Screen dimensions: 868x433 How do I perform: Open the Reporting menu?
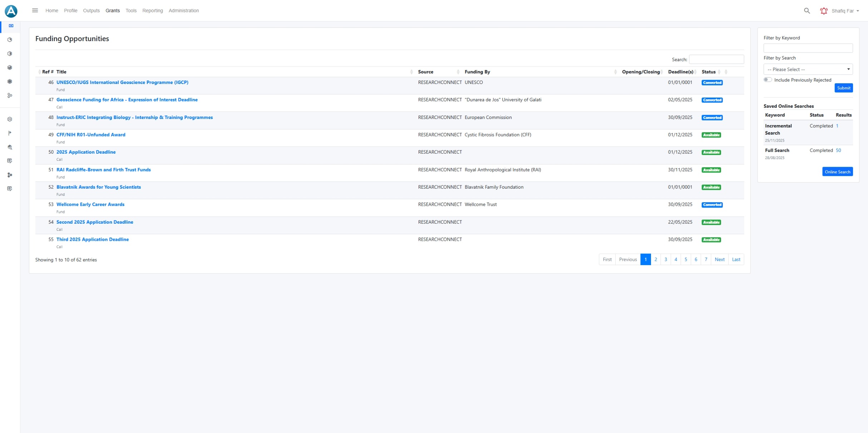[x=152, y=11]
